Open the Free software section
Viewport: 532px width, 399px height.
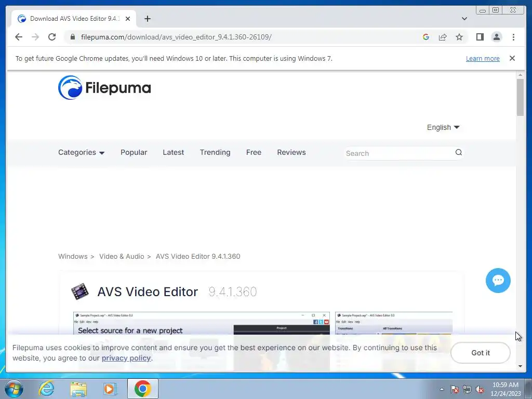point(254,152)
